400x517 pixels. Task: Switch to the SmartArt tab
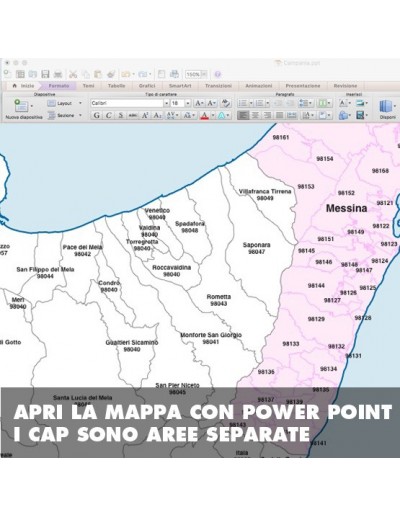[180, 86]
